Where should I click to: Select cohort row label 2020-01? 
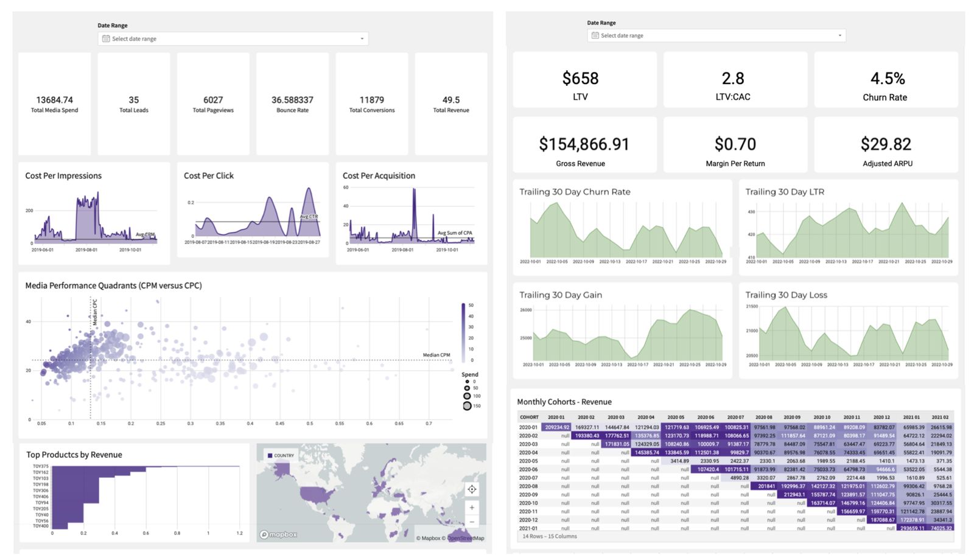pyautogui.click(x=528, y=427)
